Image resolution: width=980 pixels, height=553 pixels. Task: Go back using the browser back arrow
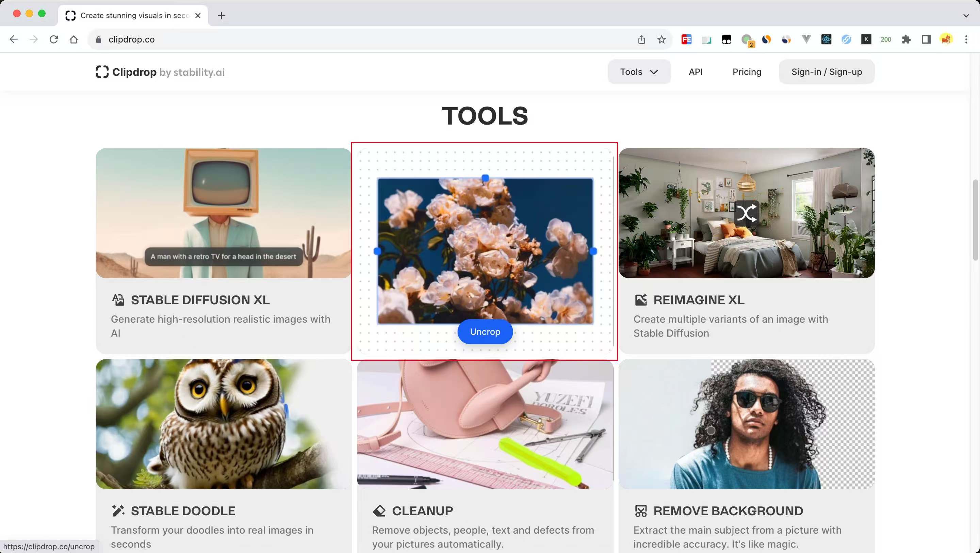click(14, 39)
